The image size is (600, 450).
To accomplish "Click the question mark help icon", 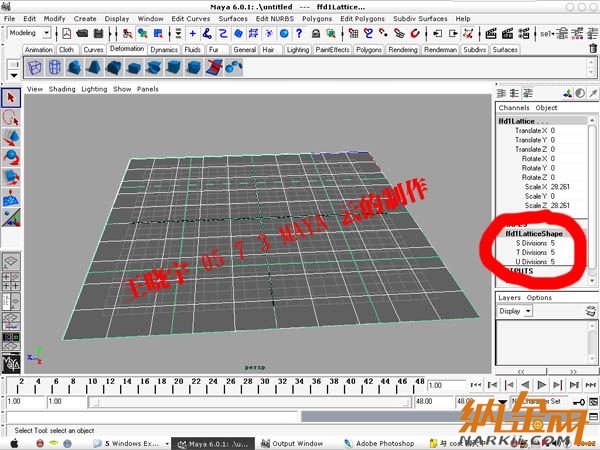I will click(299, 34).
